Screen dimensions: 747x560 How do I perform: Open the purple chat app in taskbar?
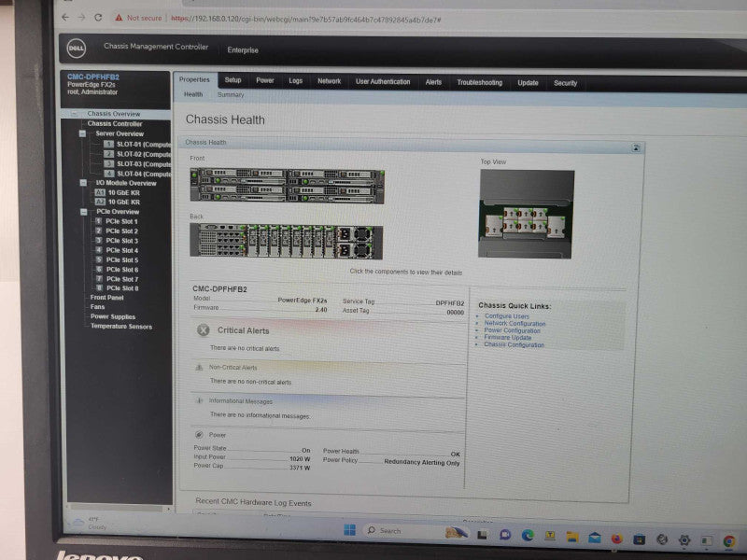pos(505,534)
